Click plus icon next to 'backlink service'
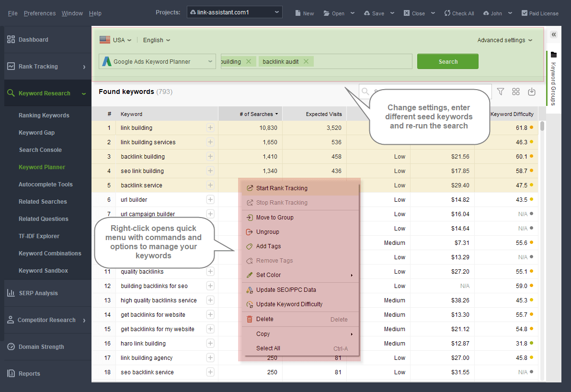This screenshot has height=392, width=571. click(210, 185)
